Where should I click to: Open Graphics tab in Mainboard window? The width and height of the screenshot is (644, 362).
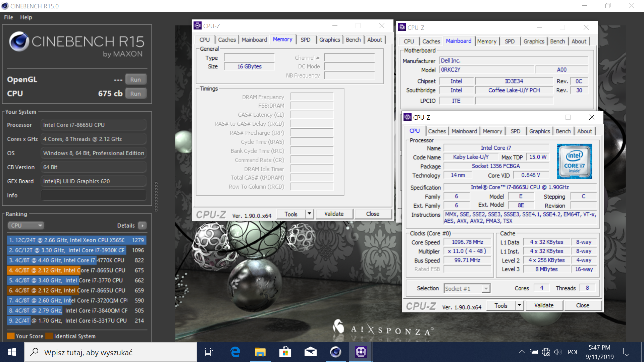click(534, 41)
